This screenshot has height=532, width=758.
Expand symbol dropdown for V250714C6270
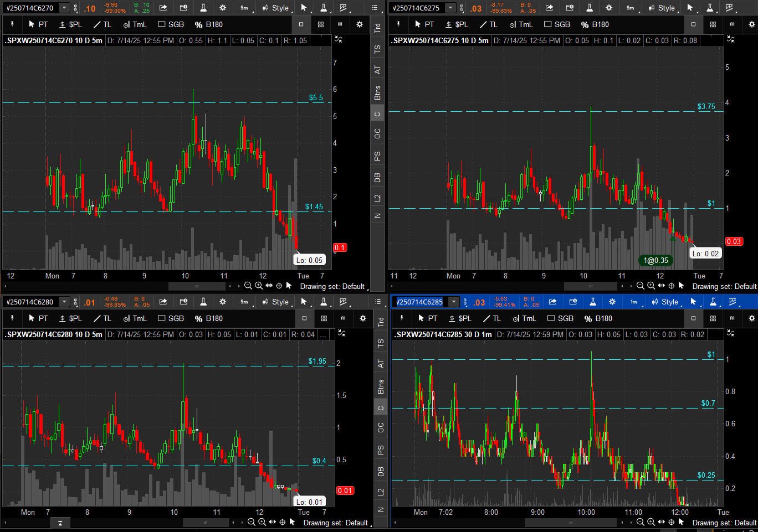pos(64,8)
